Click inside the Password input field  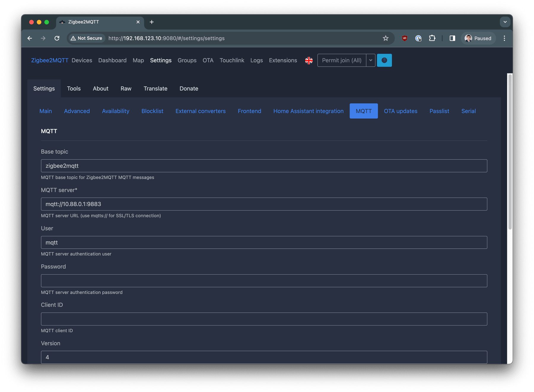(264, 281)
